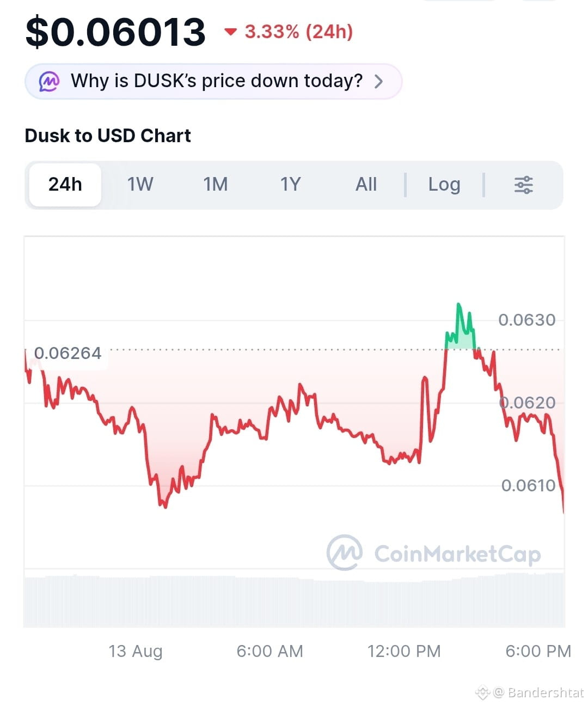The width and height of the screenshot is (588, 706).
Task: Tap the purple AI chat bubble icon
Action: [49, 82]
